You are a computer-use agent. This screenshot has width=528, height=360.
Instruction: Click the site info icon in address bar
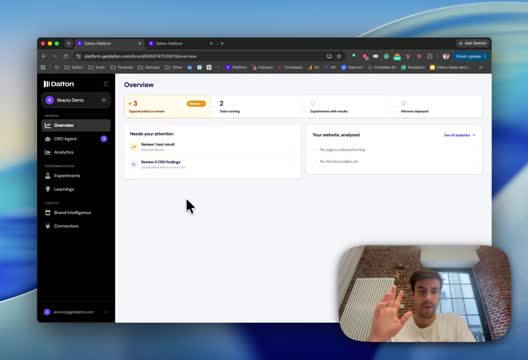(x=78, y=56)
